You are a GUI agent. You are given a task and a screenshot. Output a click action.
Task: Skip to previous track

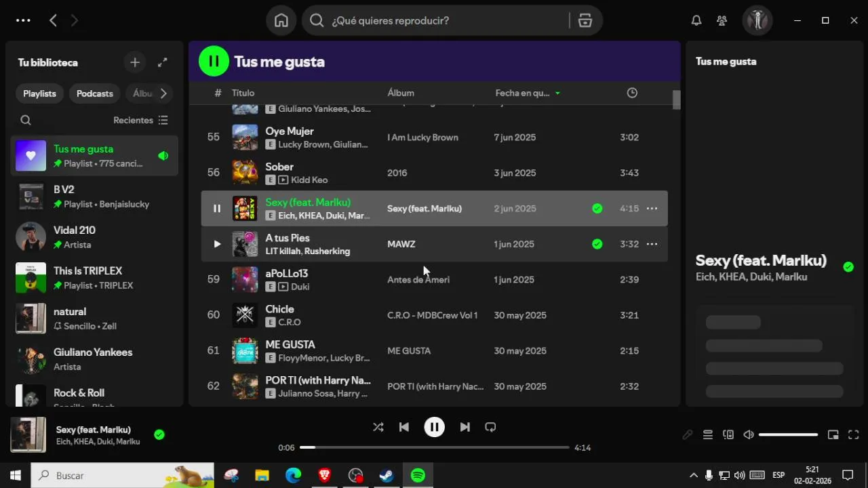point(403,427)
